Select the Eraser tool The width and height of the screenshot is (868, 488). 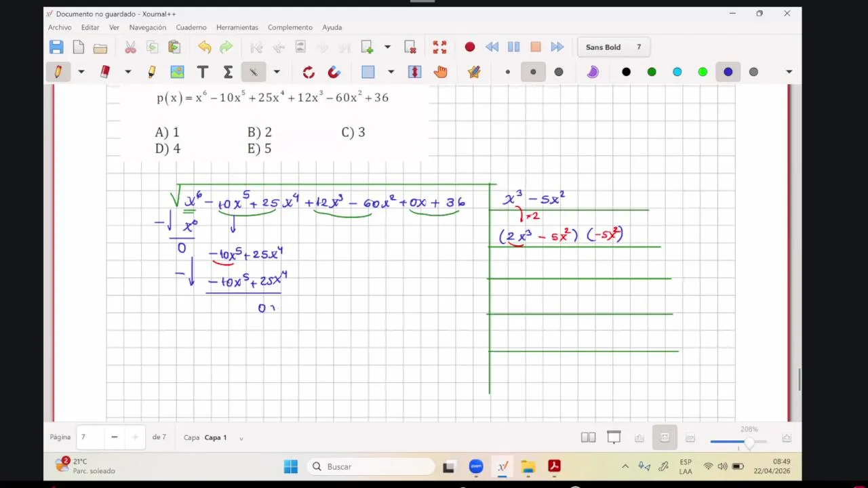coord(105,72)
